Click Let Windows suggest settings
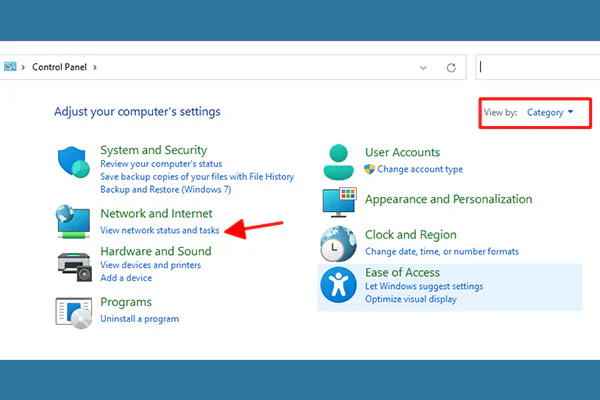Image resolution: width=600 pixels, height=400 pixels. 424,286
